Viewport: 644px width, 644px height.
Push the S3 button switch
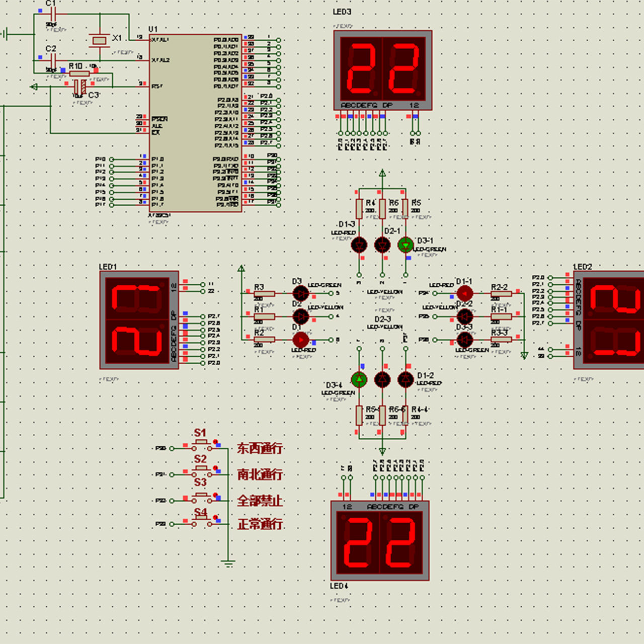(202, 497)
